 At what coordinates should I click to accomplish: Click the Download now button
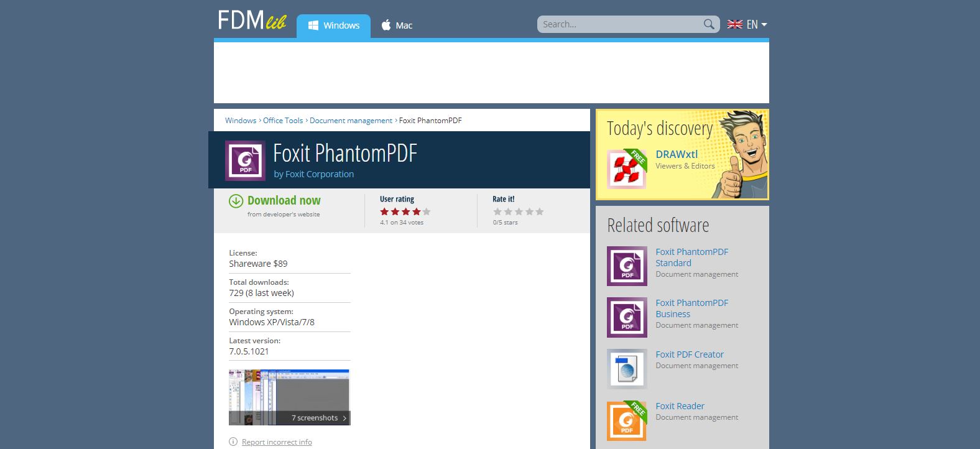[x=284, y=200]
